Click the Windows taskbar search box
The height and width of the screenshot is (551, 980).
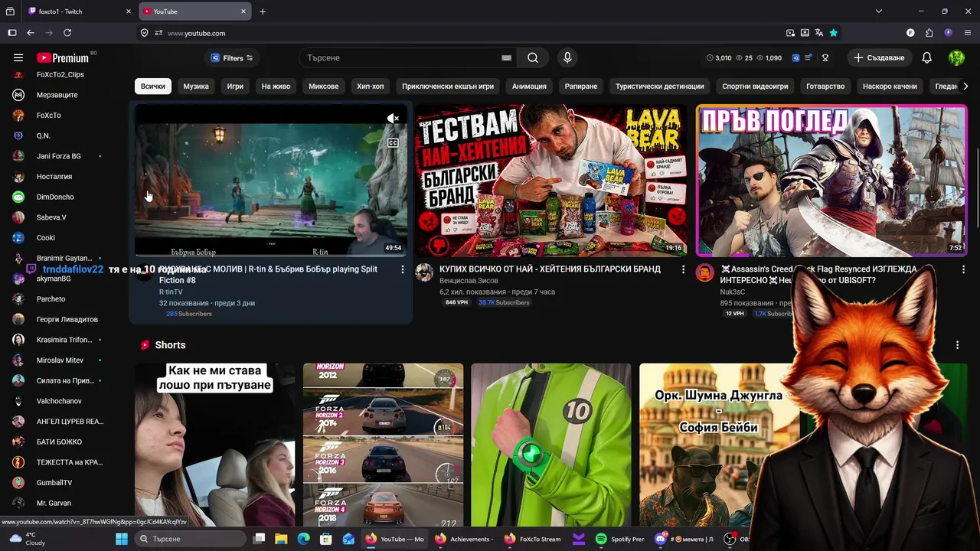(x=191, y=539)
